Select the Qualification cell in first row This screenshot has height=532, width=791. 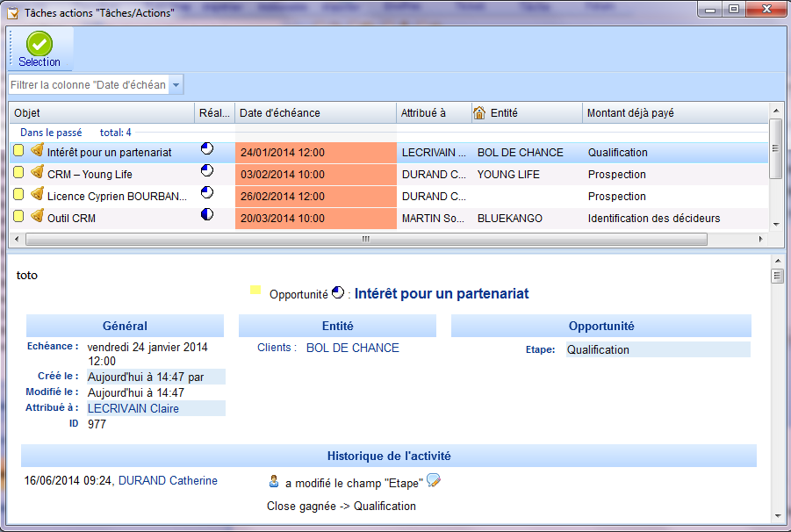(617, 152)
